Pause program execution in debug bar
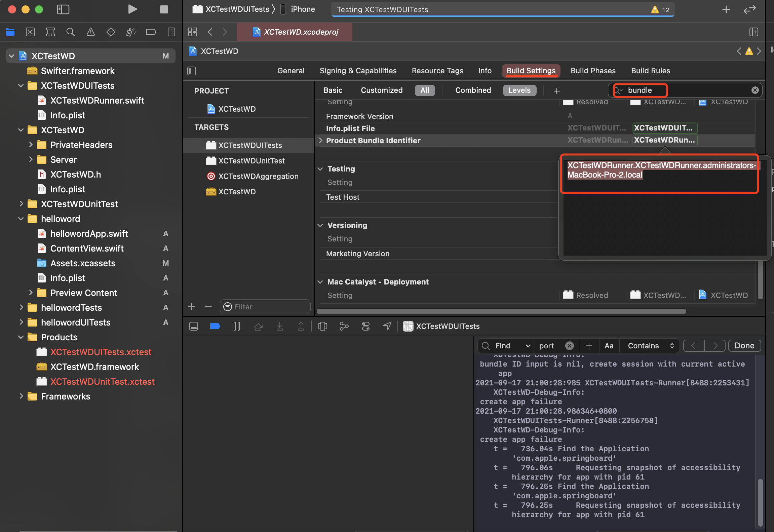The width and height of the screenshot is (774, 532). click(236, 326)
